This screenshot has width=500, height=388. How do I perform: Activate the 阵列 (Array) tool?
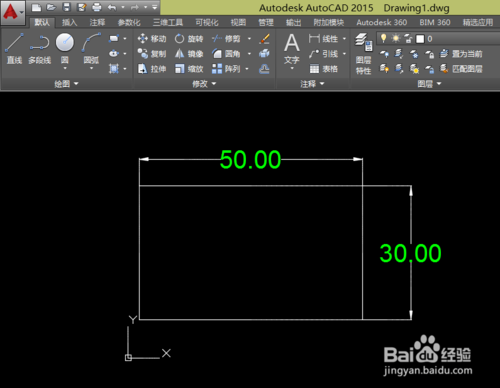[226, 69]
